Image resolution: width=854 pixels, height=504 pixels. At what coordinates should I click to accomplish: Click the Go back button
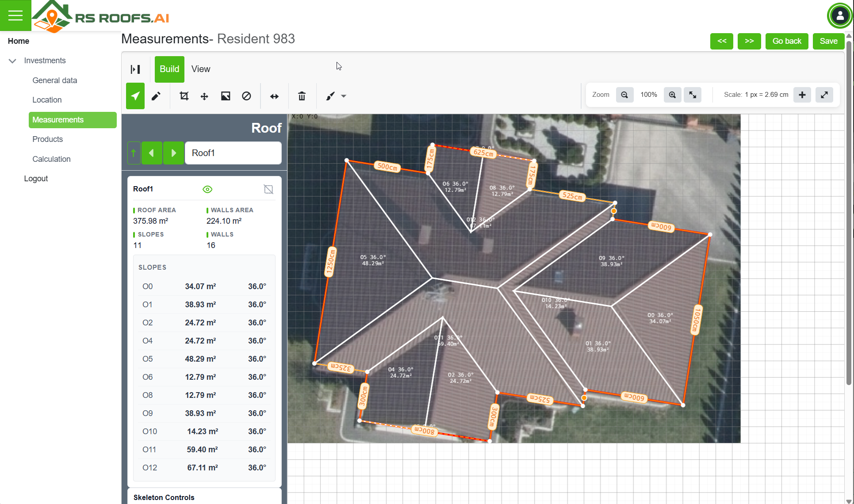coord(787,41)
